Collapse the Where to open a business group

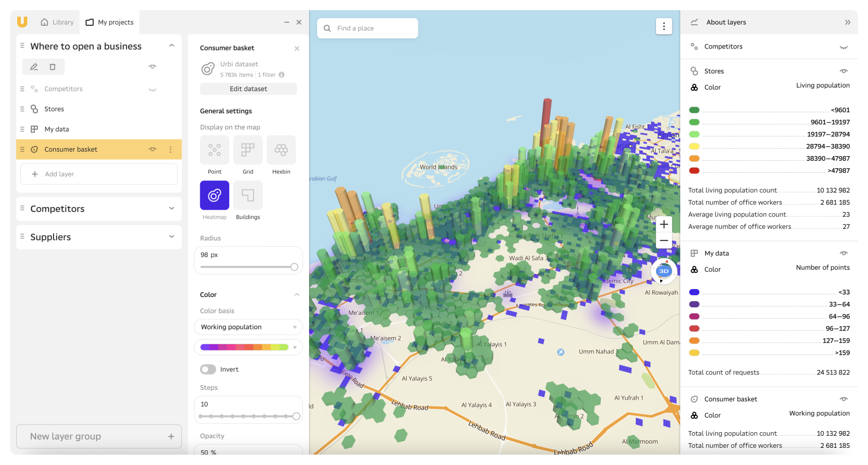click(171, 45)
